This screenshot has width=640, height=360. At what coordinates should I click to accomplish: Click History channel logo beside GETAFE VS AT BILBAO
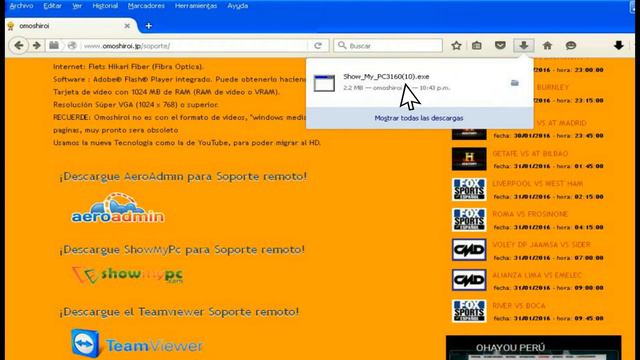(469, 159)
